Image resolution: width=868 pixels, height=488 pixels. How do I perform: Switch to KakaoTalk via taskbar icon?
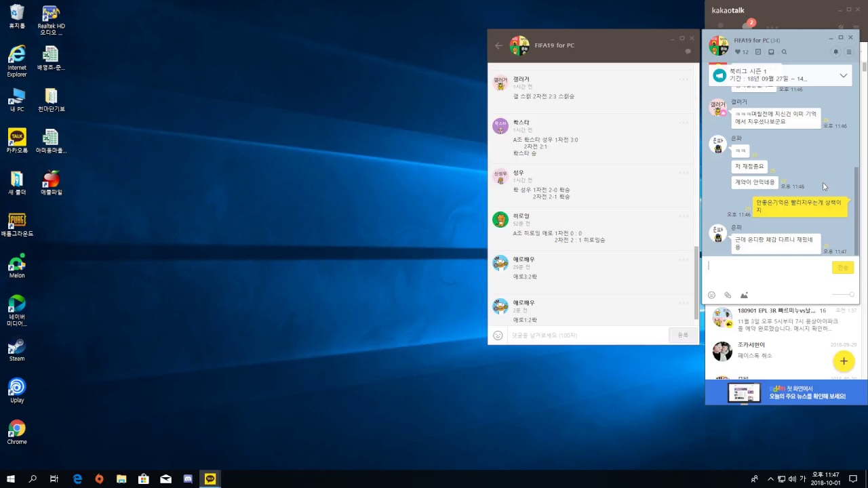(x=210, y=479)
